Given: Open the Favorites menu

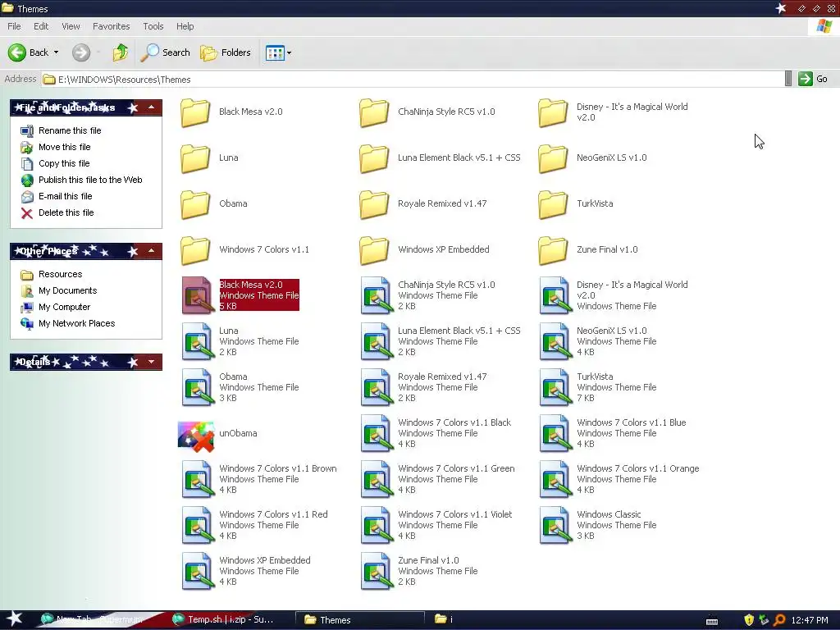Looking at the screenshot, I should click(111, 26).
